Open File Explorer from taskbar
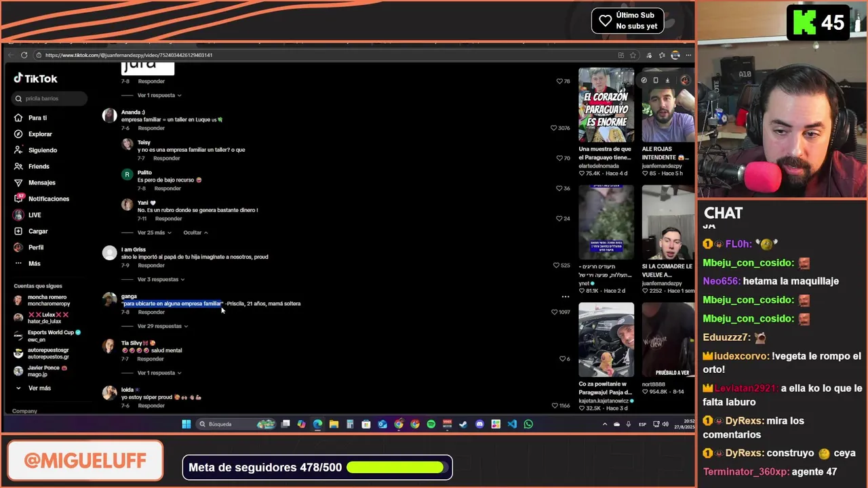The image size is (868, 488). click(334, 424)
